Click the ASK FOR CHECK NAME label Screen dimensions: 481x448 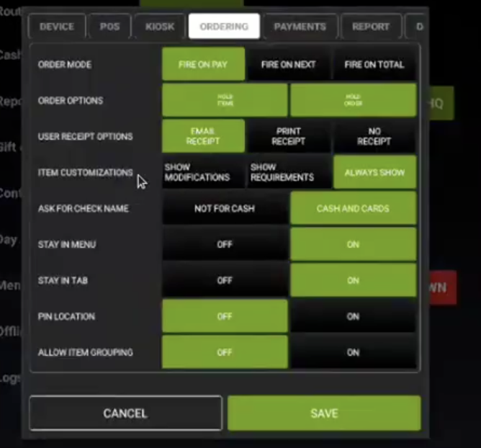pyautogui.click(x=83, y=209)
